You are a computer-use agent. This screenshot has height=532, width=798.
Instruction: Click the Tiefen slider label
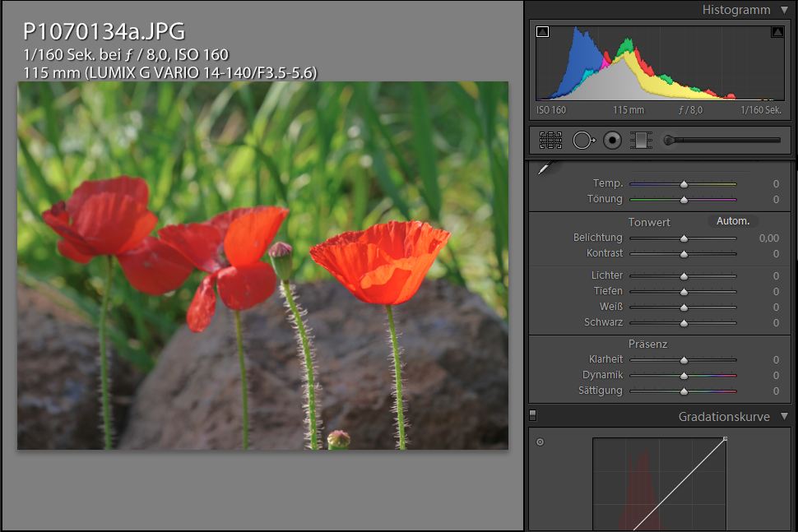point(608,291)
